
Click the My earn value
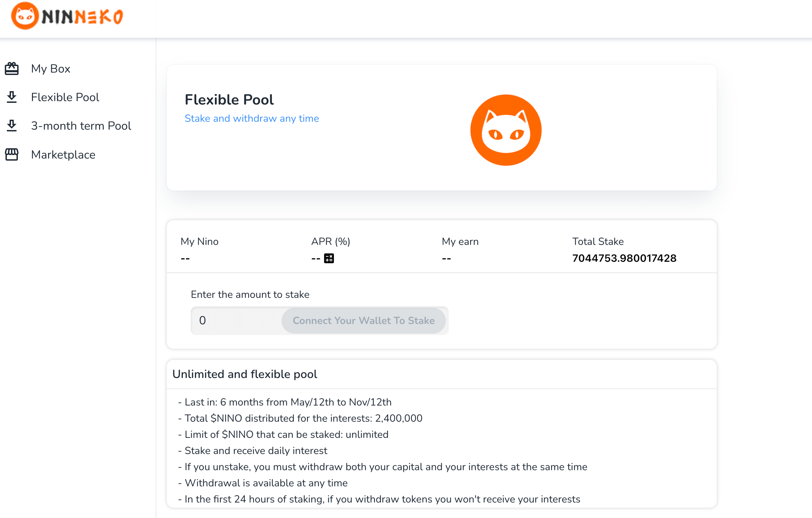[447, 258]
